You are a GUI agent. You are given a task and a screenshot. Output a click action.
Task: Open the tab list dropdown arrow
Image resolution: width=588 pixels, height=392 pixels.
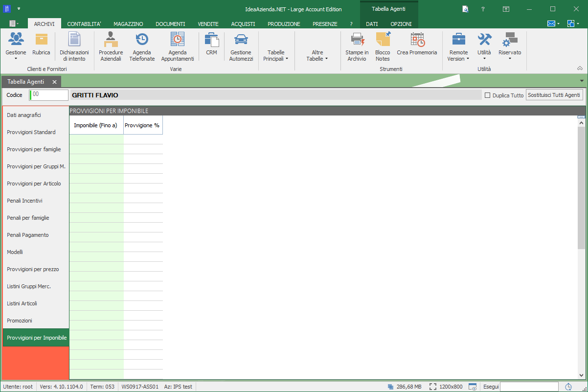click(582, 81)
